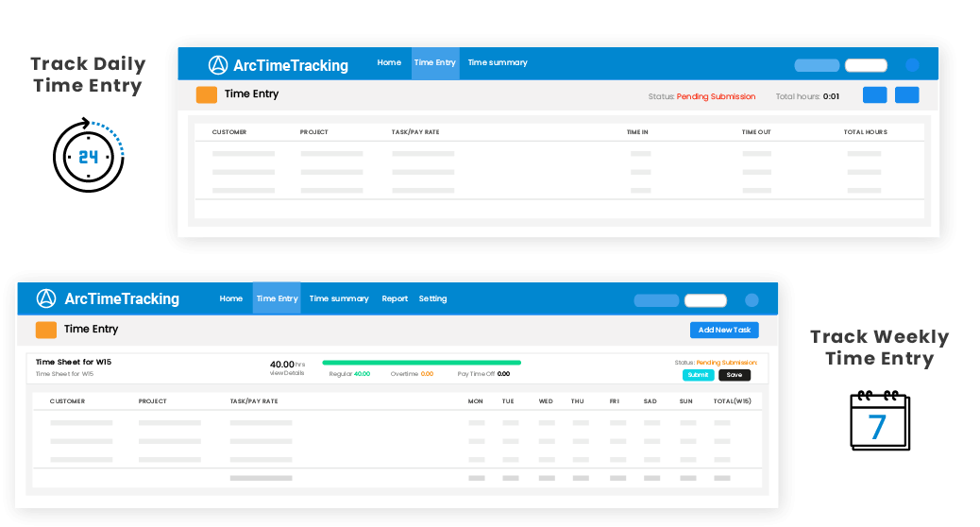The image size is (980, 527).
Task: Click the WED column header
Action: [x=546, y=401]
